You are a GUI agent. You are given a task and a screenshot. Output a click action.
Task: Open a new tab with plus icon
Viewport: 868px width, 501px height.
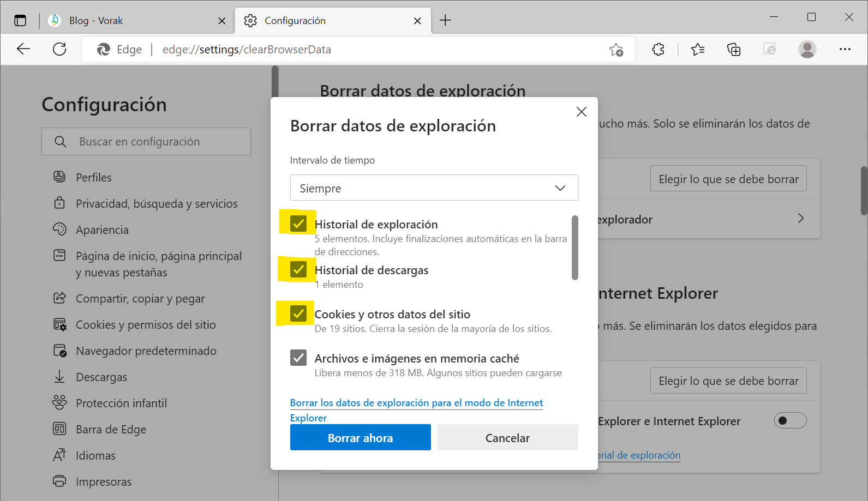point(445,21)
